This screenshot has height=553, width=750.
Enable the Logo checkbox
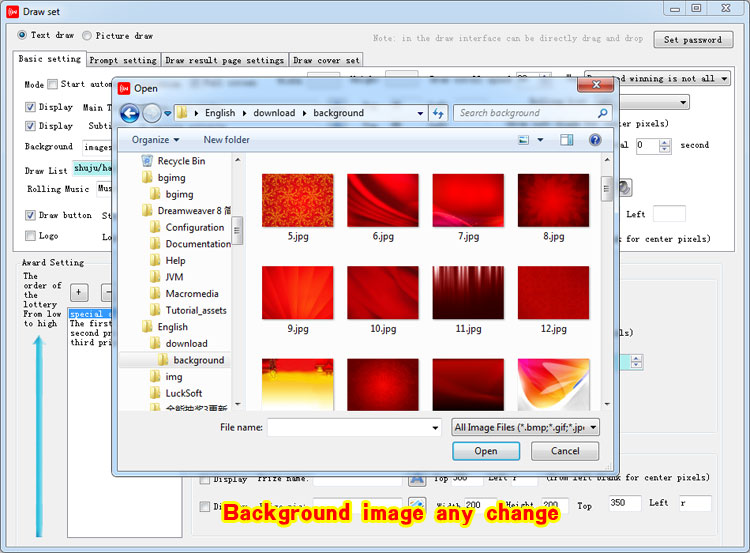[31, 237]
